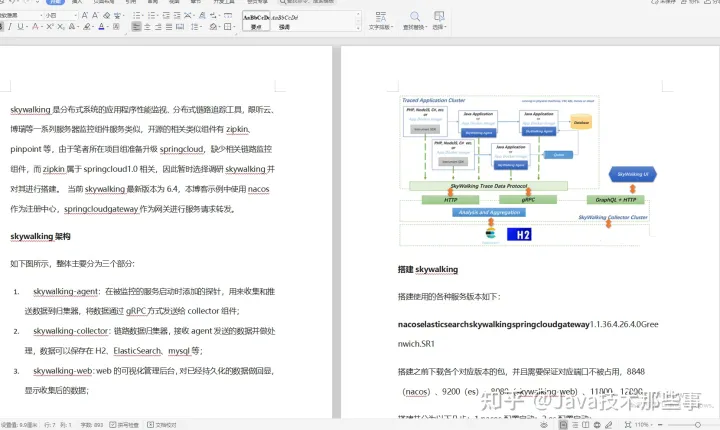
Task: Click the line spacing icon
Action: coord(194,27)
